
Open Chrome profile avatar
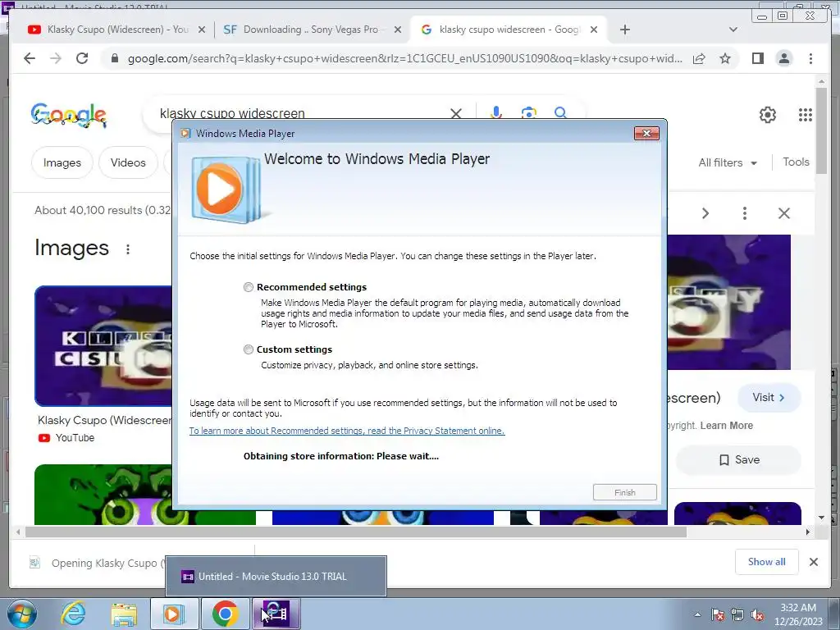click(x=783, y=58)
